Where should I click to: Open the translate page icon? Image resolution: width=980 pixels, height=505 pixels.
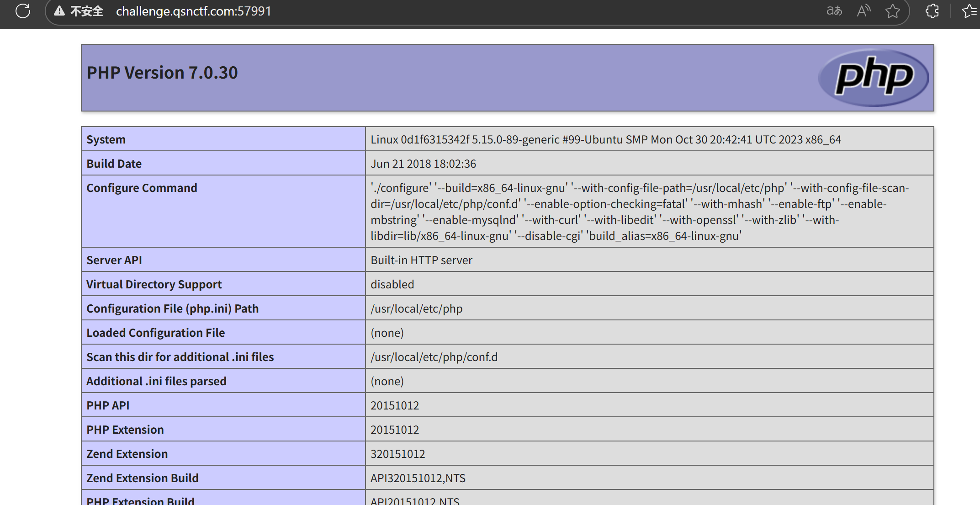point(834,11)
